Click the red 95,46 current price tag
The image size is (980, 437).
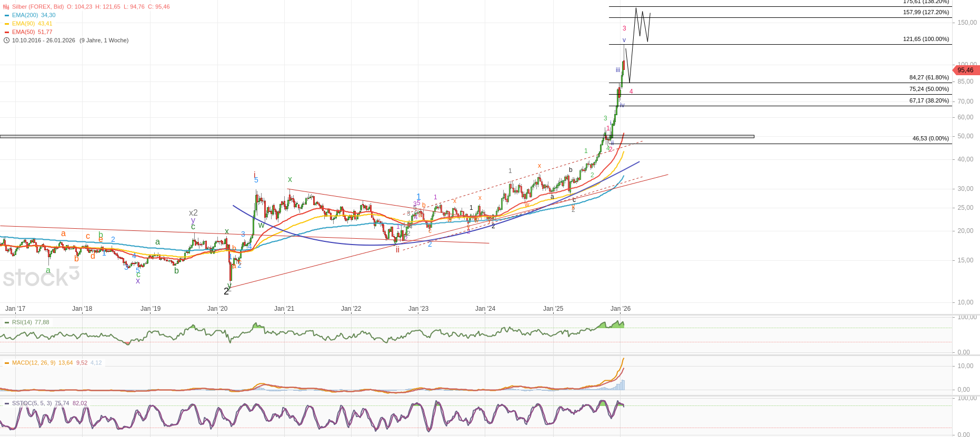coord(965,70)
